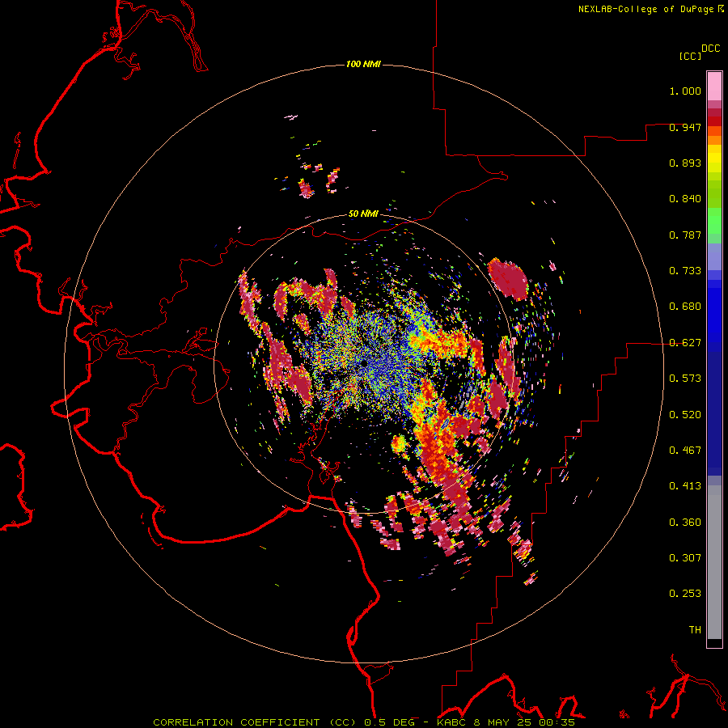Click the NEXLAB-College of DuPage label
The width and height of the screenshot is (728, 728).
point(647,9)
